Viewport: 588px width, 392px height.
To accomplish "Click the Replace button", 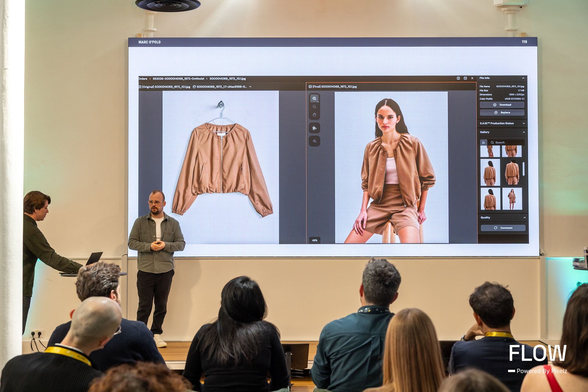I will [x=502, y=113].
